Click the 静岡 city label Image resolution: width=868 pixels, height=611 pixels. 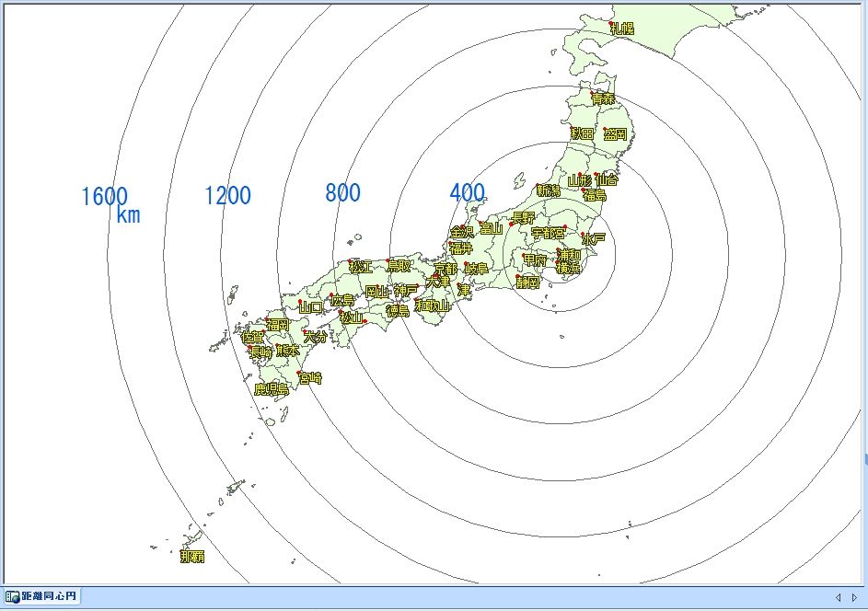(527, 282)
